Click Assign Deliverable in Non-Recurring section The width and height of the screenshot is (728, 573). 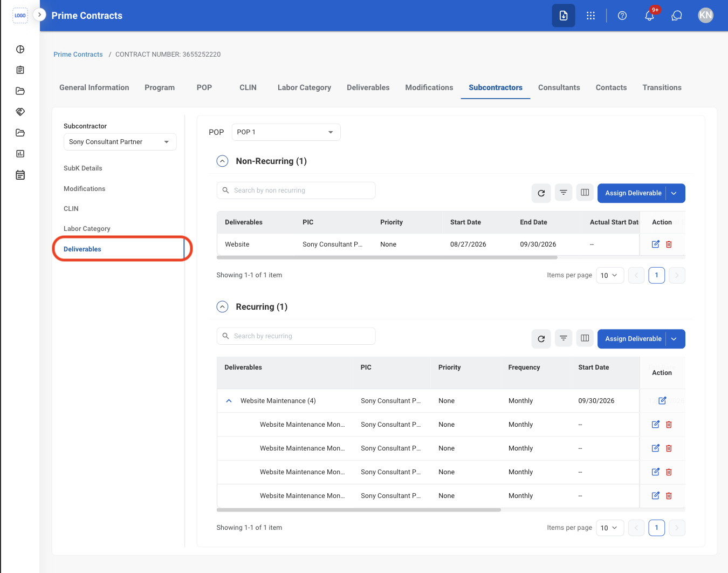[x=633, y=193]
